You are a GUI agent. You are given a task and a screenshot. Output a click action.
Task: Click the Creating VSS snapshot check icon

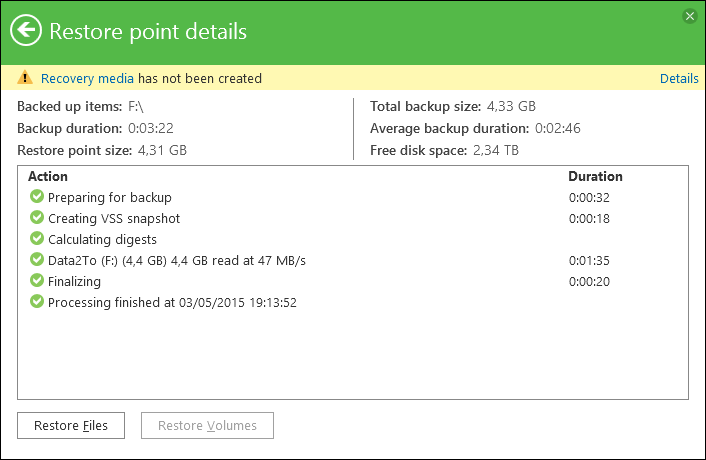click(38, 218)
